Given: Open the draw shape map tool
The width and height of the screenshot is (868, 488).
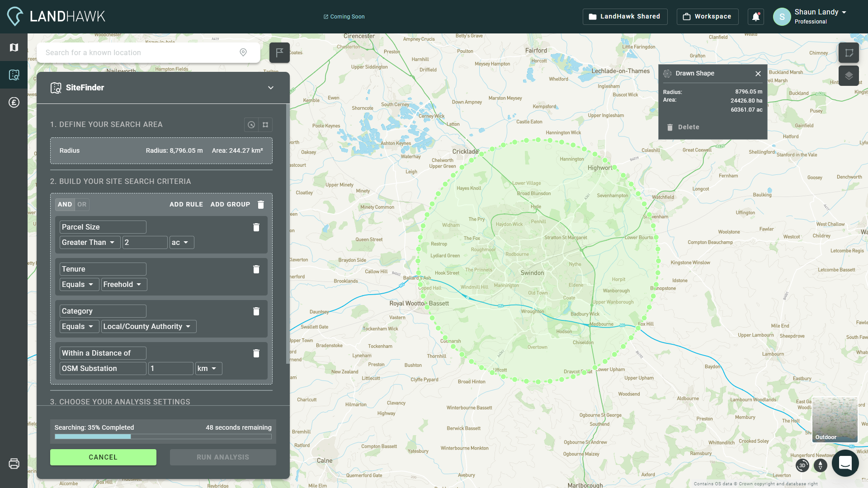Looking at the screenshot, I should click(849, 53).
